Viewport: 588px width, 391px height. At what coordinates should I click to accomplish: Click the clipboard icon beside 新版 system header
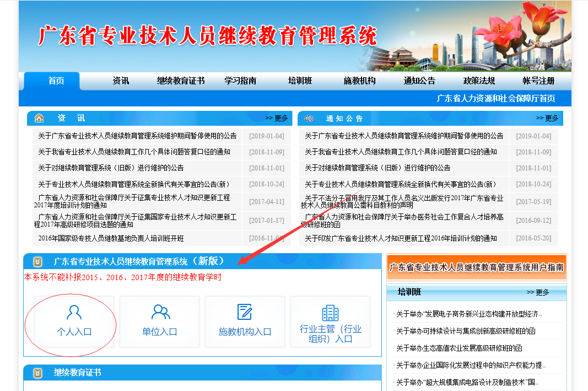point(37,261)
